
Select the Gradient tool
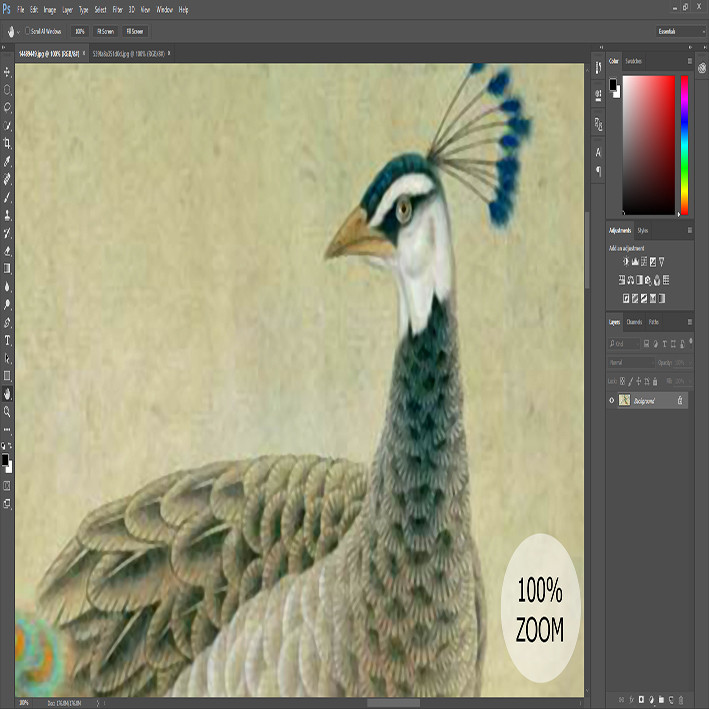pyautogui.click(x=7, y=269)
